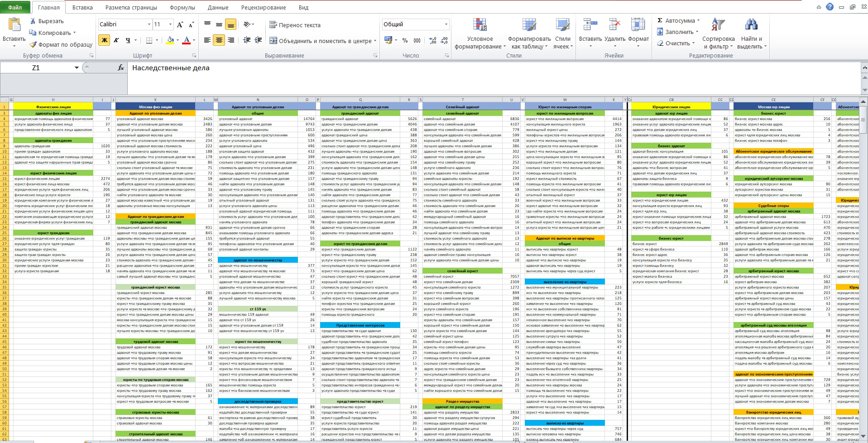Screen dimensions: 868x443
Task: Open Find & Select (Найти и выделить)
Action: [752, 34]
